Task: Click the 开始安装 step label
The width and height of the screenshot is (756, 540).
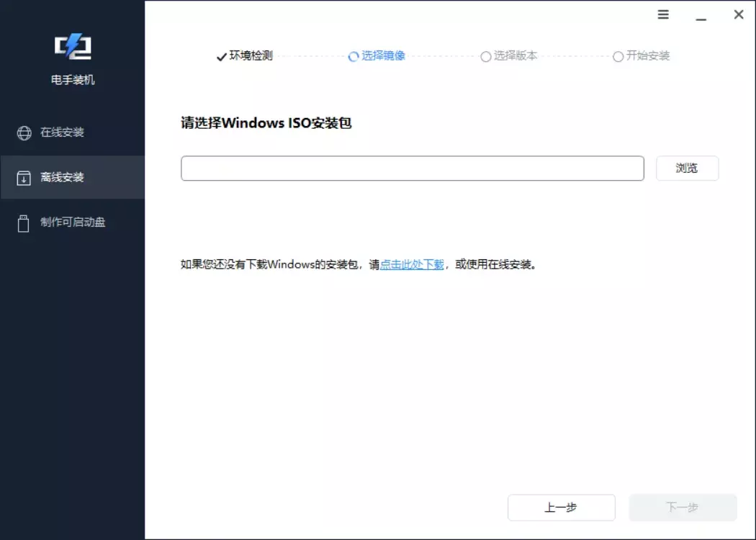Action: click(648, 55)
